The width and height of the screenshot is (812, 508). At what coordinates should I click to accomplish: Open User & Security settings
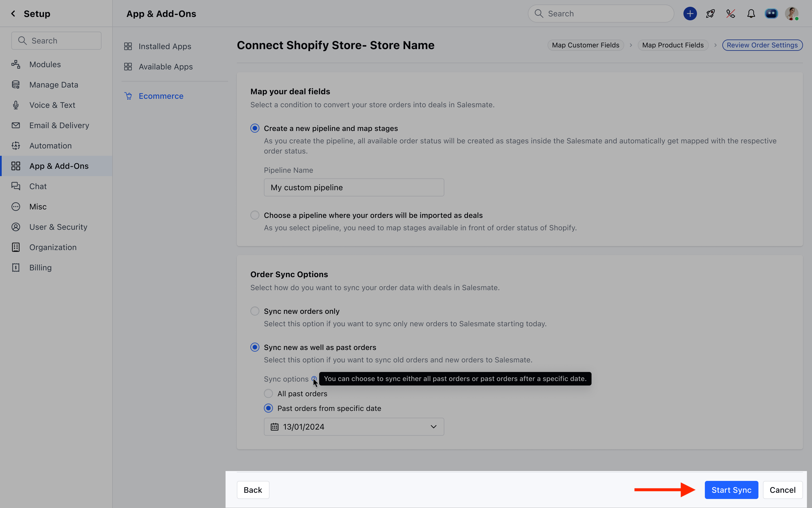(58, 227)
